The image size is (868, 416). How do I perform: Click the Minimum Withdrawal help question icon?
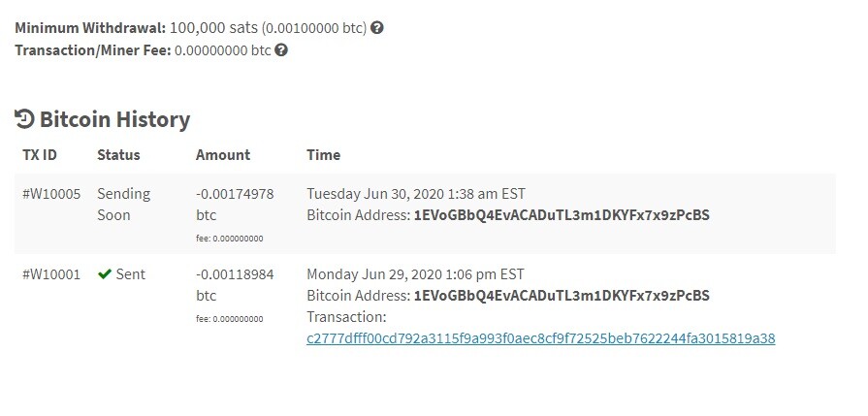[x=377, y=28]
